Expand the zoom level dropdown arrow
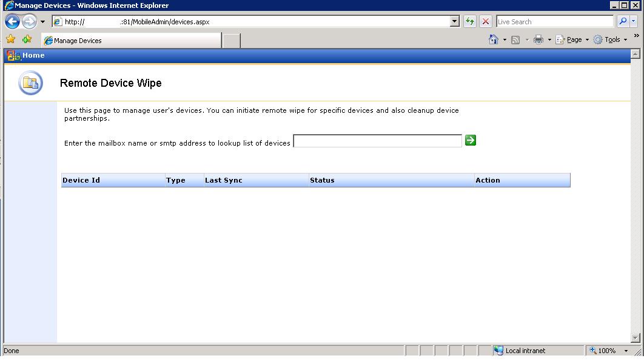 coord(626,351)
